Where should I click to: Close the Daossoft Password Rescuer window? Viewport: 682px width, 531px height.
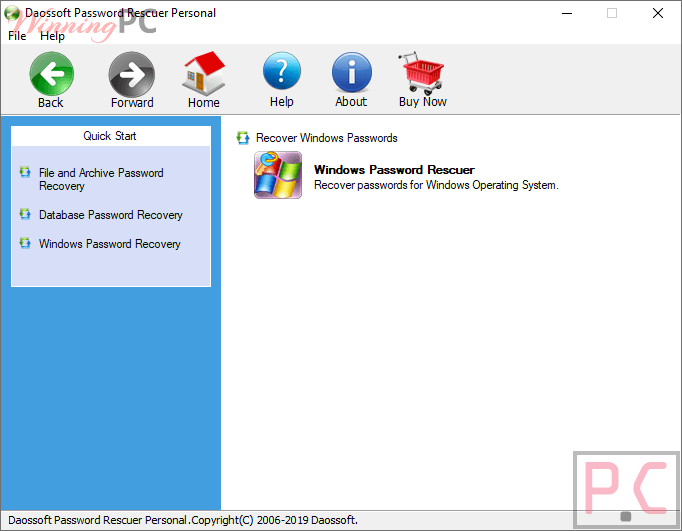(x=658, y=13)
